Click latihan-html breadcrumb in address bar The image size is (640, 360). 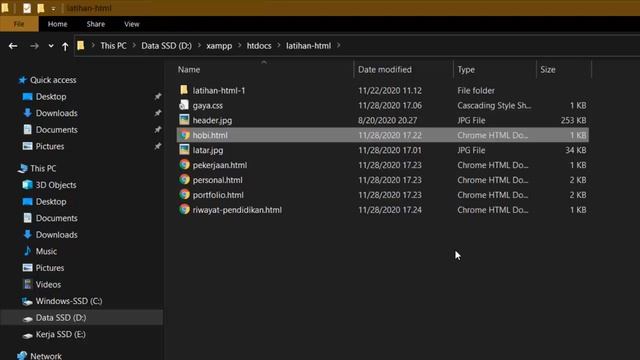[x=308, y=46]
